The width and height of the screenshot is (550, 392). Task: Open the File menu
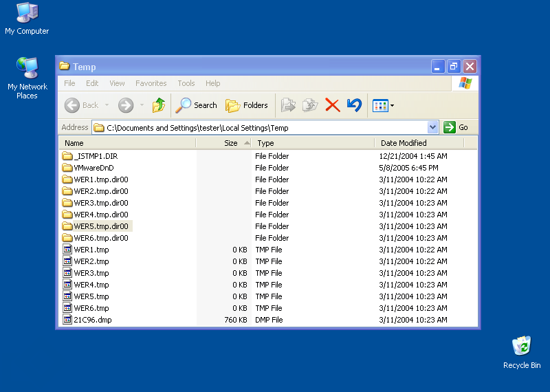pos(69,83)
